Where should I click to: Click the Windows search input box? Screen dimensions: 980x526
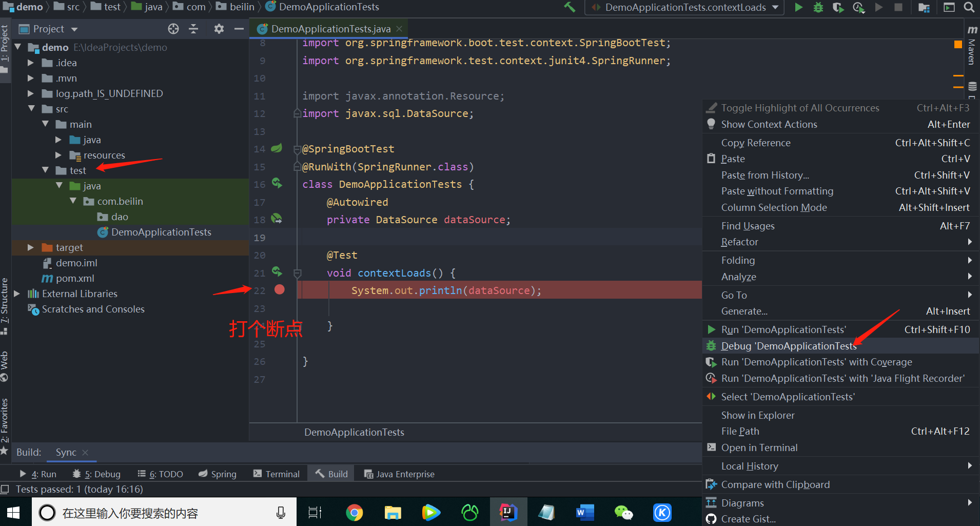coord(164,512)
